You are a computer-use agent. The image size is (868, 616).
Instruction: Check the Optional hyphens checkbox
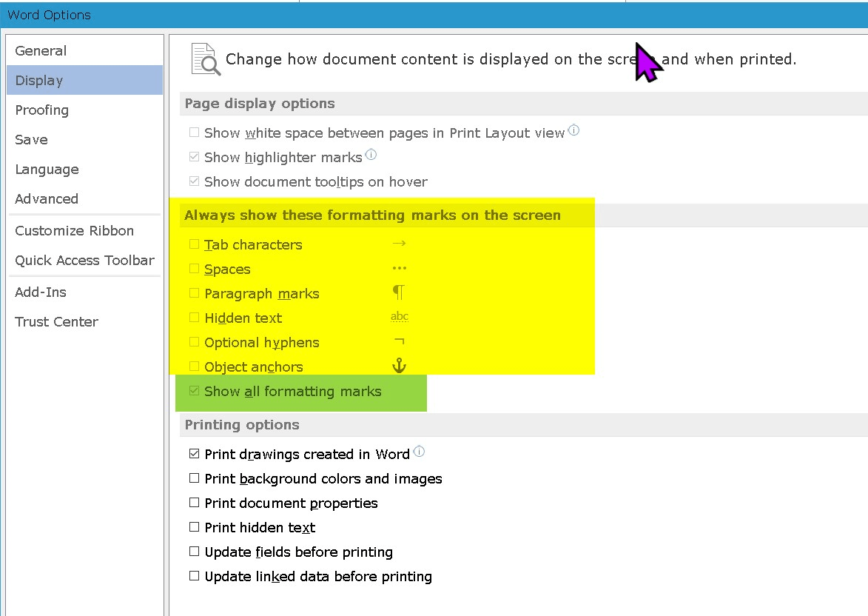194,342
